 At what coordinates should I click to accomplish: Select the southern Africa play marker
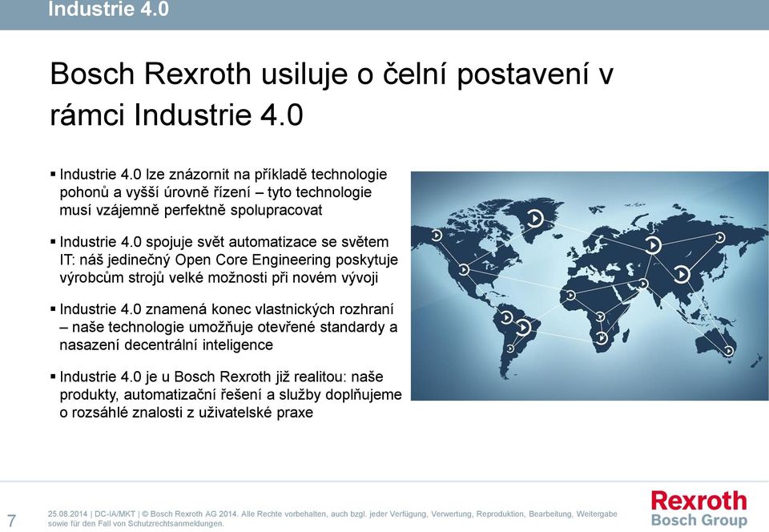point(602,337)
